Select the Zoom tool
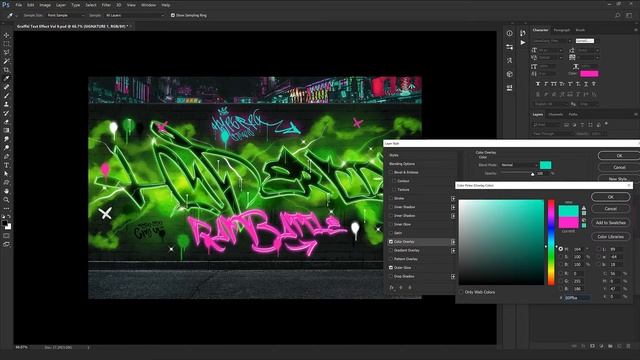640x360 pixels. (7, 200)
